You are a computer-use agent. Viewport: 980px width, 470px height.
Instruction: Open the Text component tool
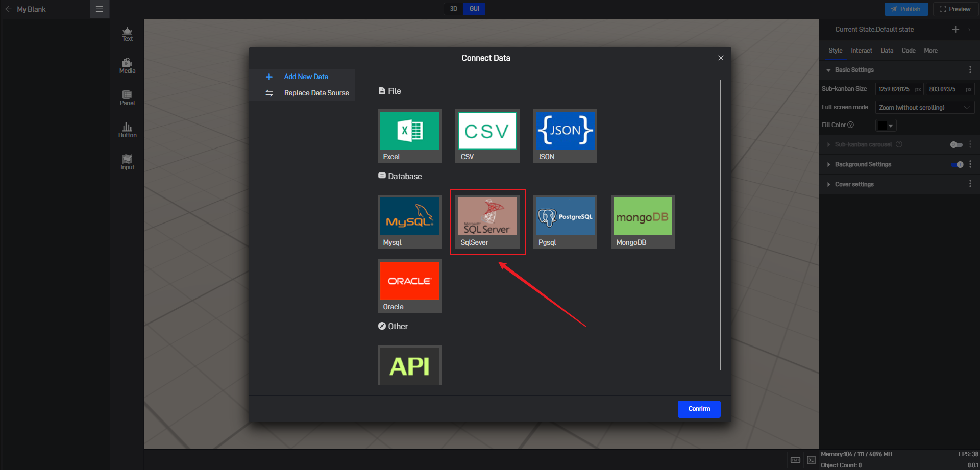tap(127, 34)
